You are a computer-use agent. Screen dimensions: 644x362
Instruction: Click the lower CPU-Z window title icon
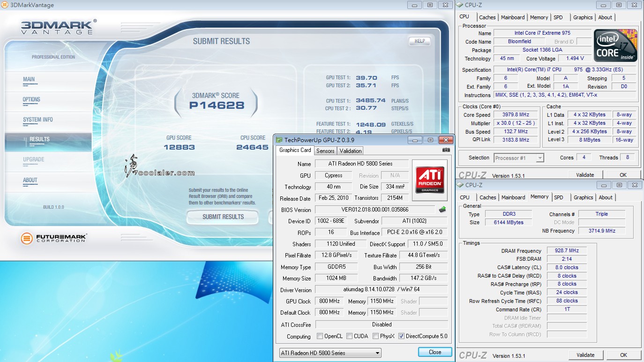tap(460, 185)
